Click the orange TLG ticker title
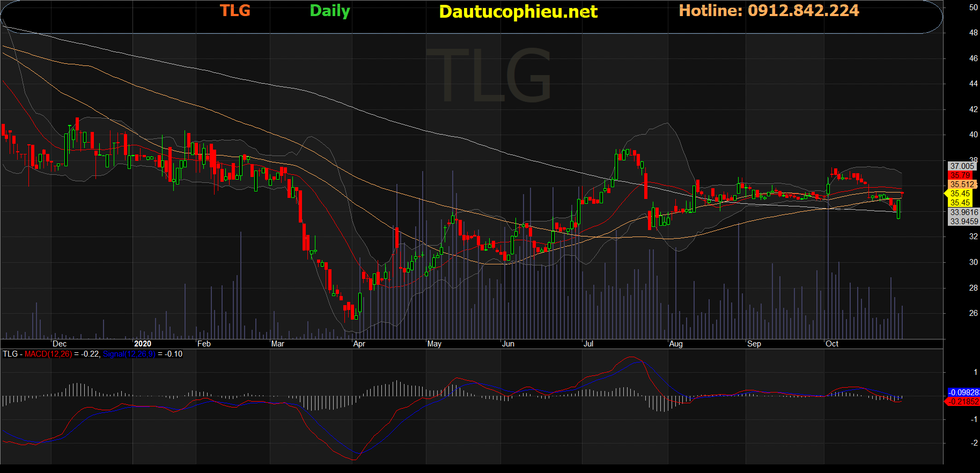 click(x=235, y=11)
